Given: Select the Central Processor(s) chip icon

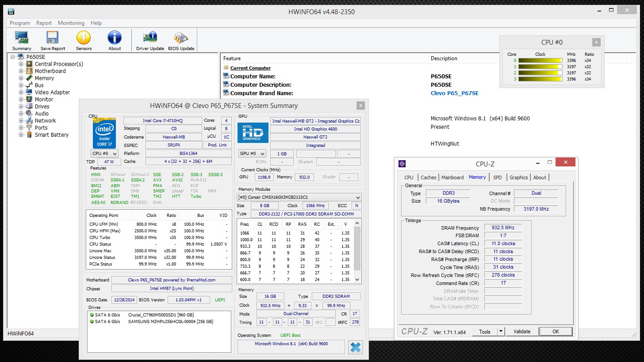Looking at the screenshot, I should 30,64.
